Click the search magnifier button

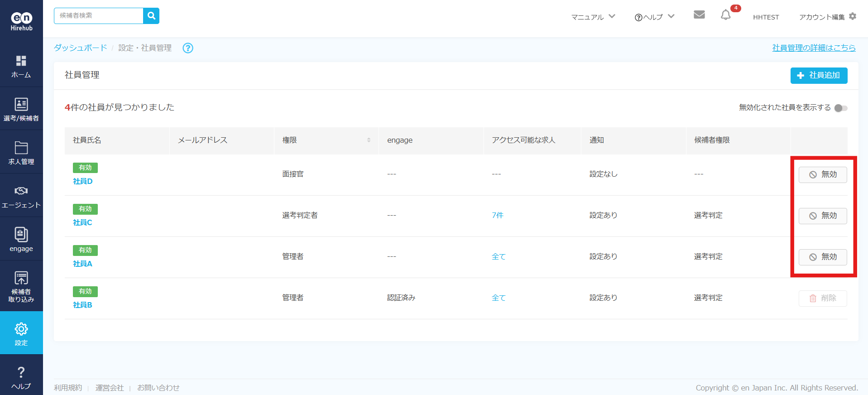click(151, 16)
